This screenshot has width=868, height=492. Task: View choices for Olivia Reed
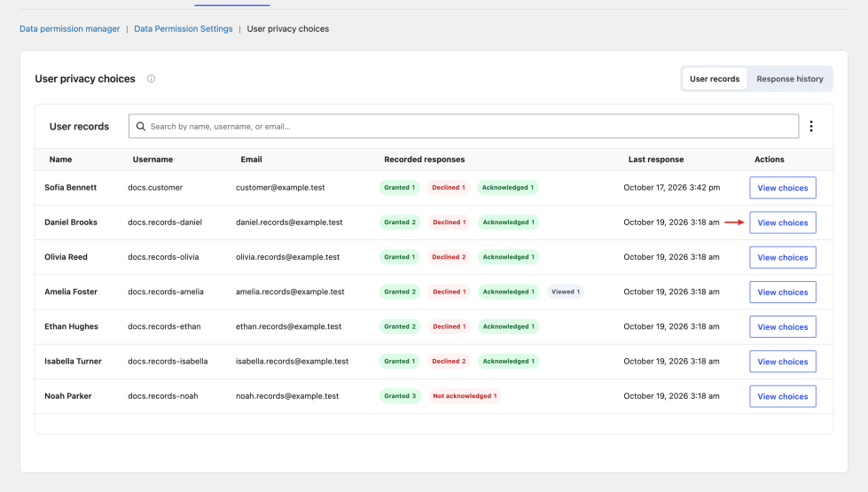coord(782,257)
